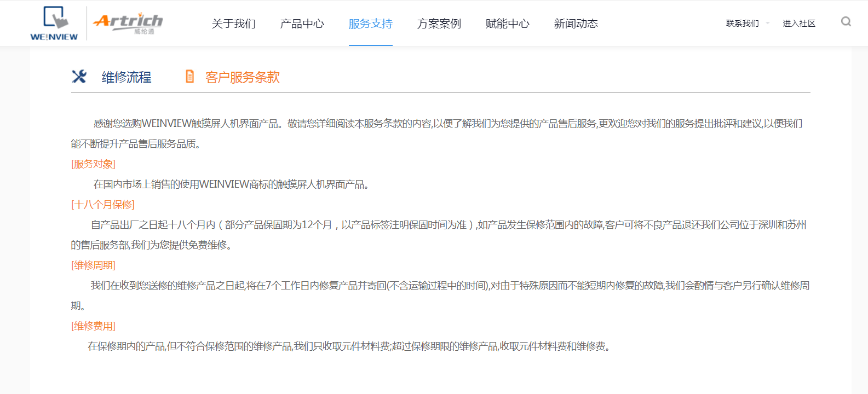The image size is (868, 394).
Task: Click the sentence starting 感谢您选购WEINVIEW
Action: 436,134
